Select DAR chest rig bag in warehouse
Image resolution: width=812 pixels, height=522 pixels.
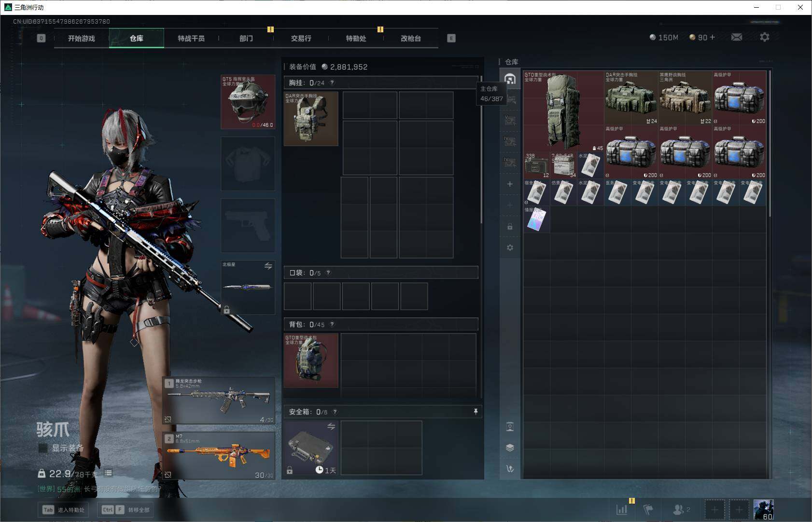pyautogui.click(x=631, y=98)
